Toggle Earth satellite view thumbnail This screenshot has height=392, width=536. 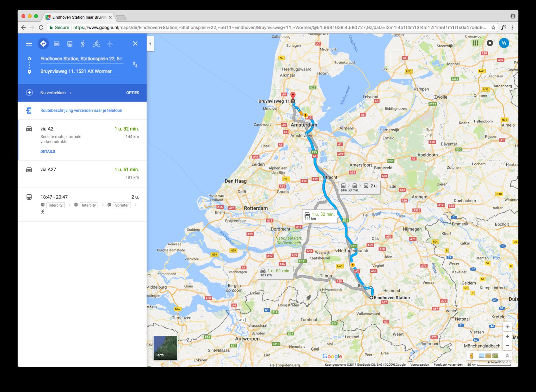point(165,348)
